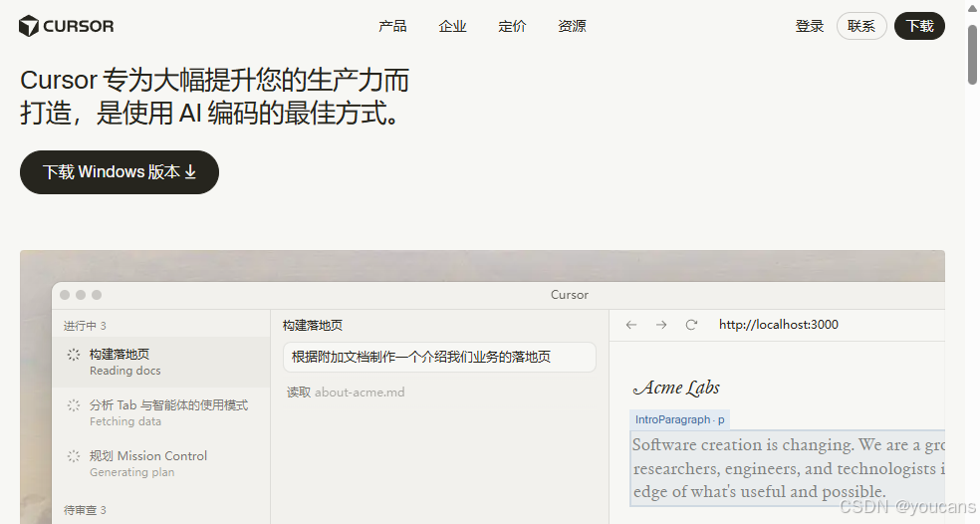This screenshot has height=524, width=980.
Task: Click the spinner icon beside 规划 Mission Control
Action: click(73, 456)
